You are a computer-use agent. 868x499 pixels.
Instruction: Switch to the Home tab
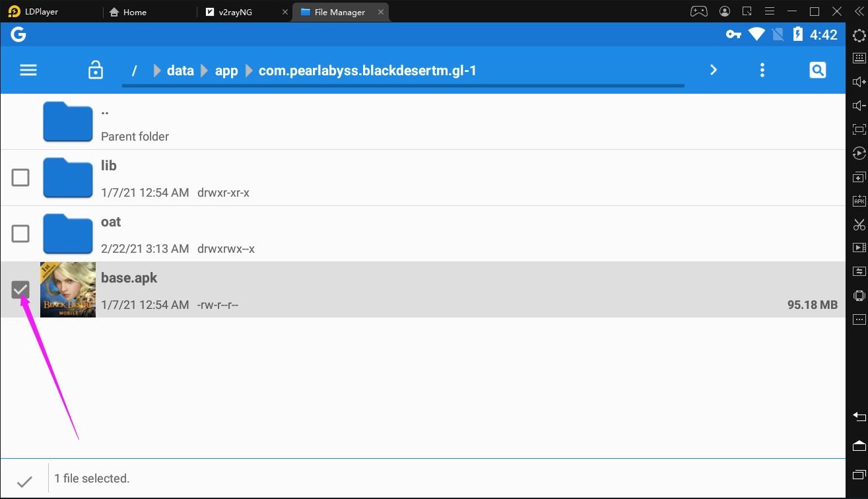coord(133,11)
